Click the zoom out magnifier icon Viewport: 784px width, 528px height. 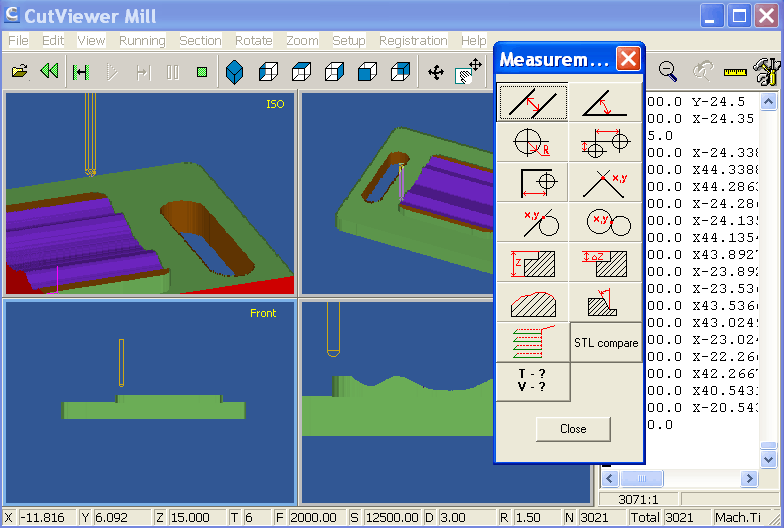click(668, 71)
